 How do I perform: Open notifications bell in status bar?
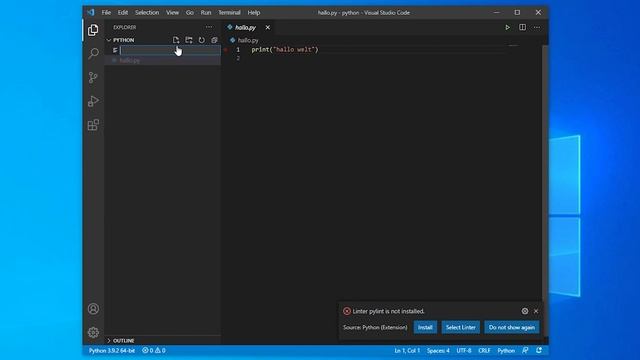coord(539,350)
